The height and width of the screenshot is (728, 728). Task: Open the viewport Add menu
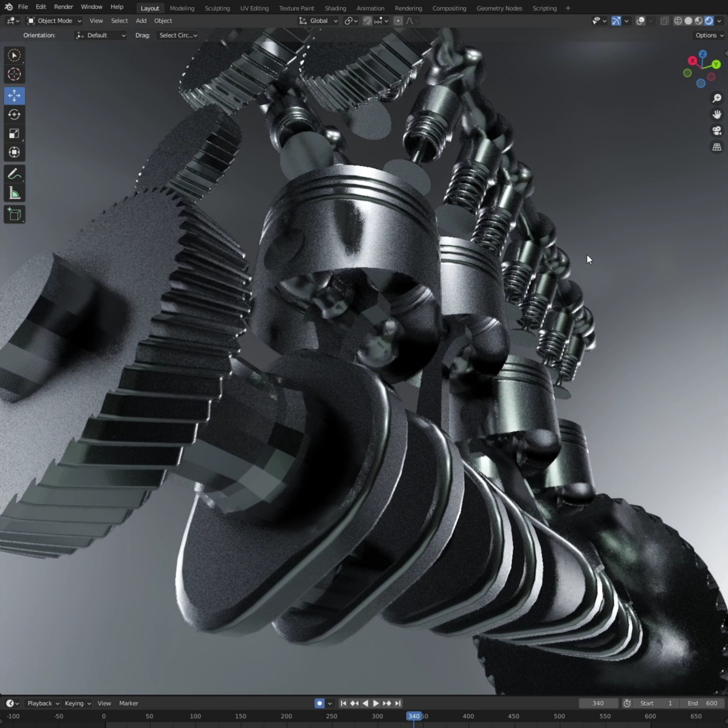(x=141, y=21)
